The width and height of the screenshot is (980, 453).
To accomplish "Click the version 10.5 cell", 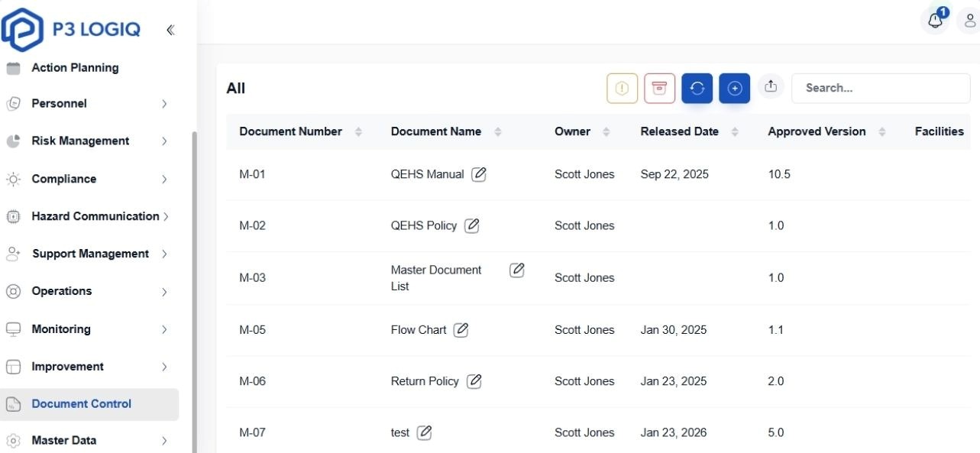I will pyautogui.click(x=779, y=174).
